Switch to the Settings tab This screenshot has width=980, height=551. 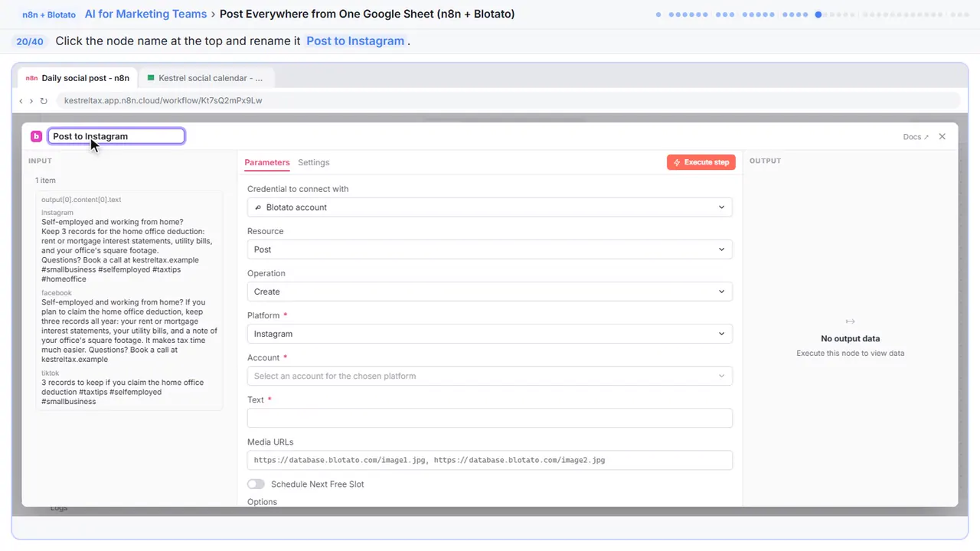point(314,162)
